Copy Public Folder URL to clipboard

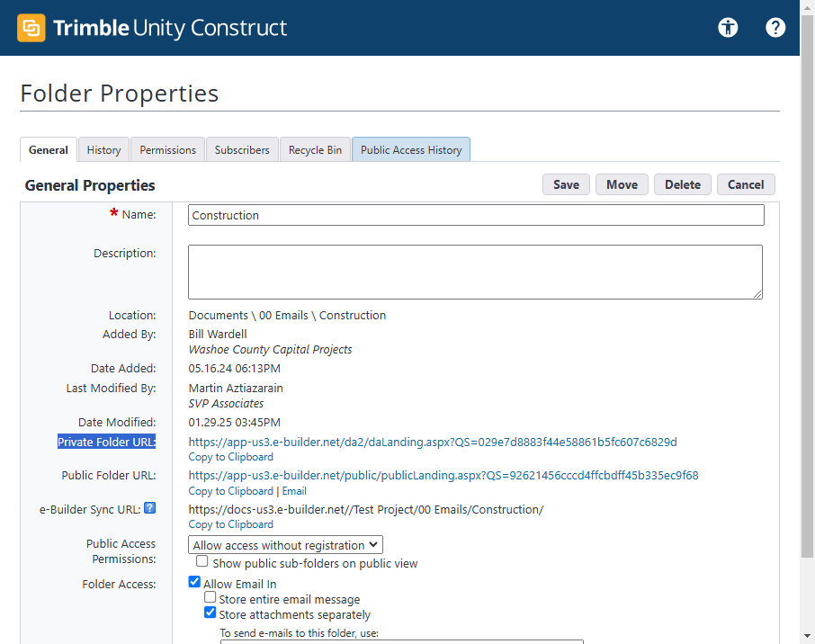point(231,491)
